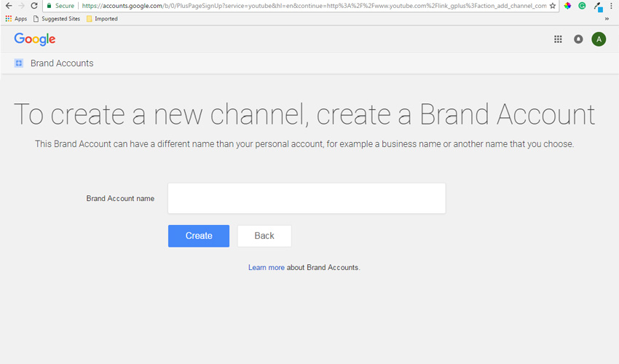Open the Grammarly extension icon
619x364 pixels.
pos(582,6)
